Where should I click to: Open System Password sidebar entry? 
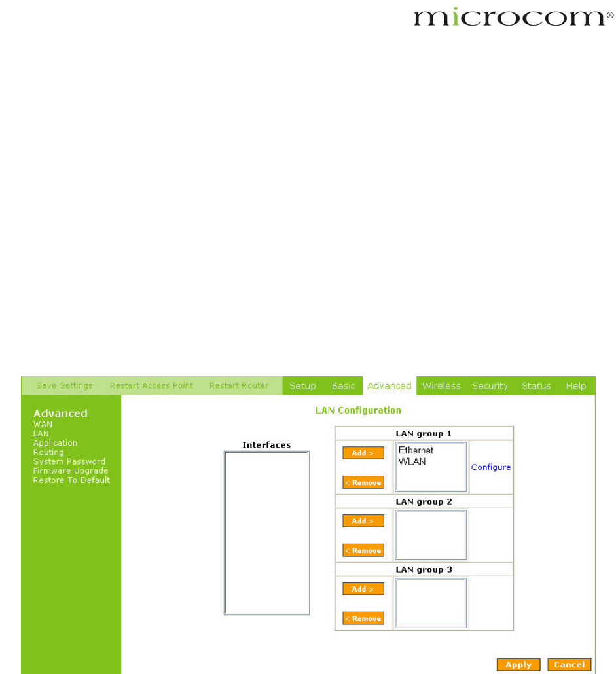69,462
